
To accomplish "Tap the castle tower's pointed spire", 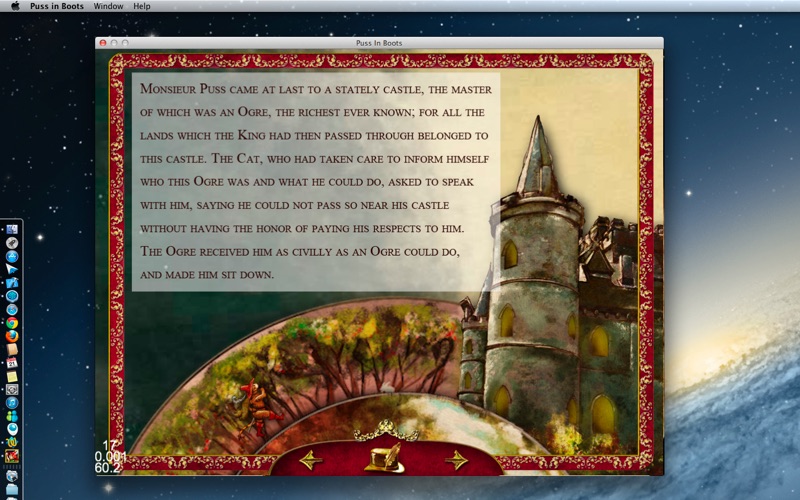I will [x=538, y=156].
